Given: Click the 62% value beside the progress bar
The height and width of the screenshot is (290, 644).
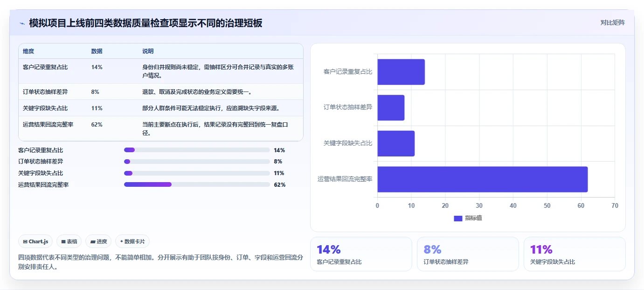Looking at the screenshot, I should click(280, 185).
